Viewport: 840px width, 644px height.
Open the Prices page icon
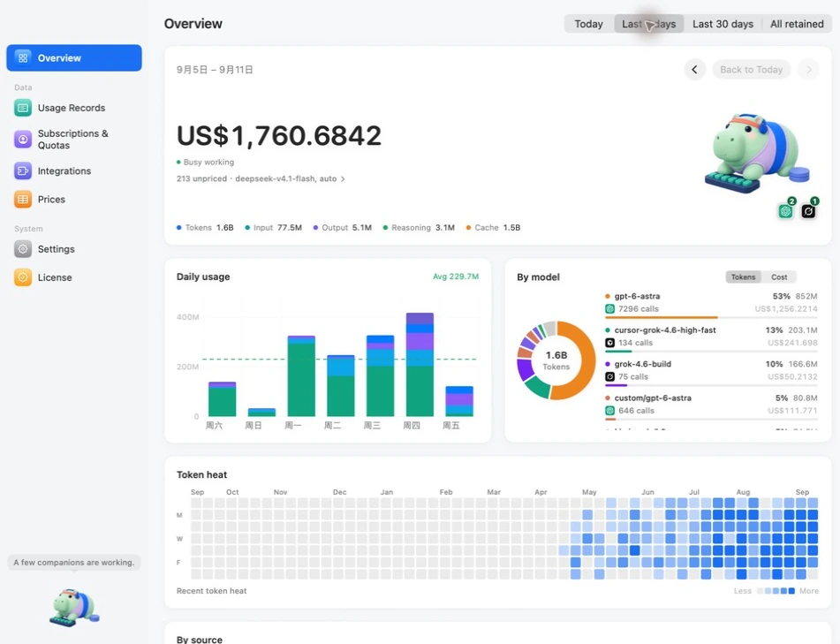coord(22,200)
